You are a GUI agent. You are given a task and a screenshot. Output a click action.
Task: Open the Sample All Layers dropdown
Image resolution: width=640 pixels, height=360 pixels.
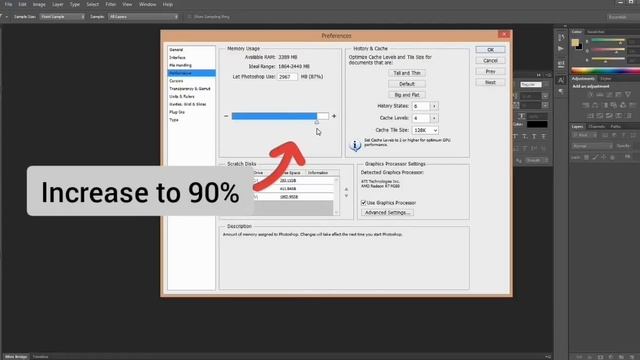143,17
